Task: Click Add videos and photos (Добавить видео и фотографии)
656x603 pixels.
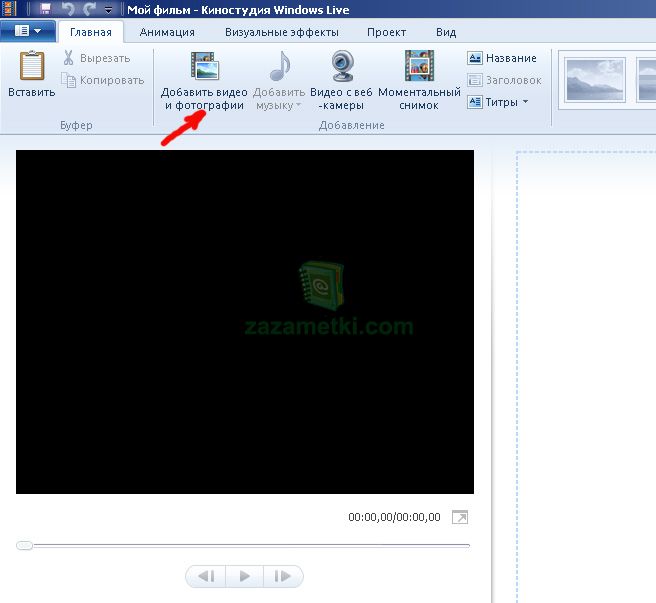Action: (x=204, y=80)
